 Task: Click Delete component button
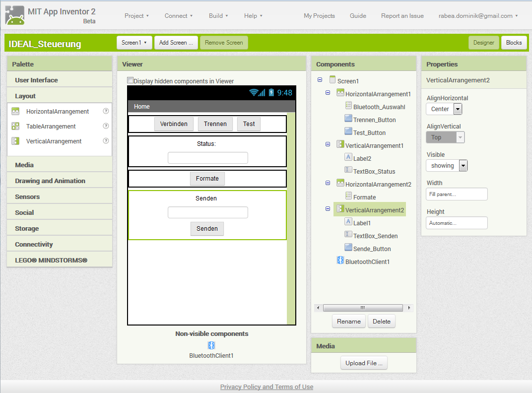click(x=382, y=322)
